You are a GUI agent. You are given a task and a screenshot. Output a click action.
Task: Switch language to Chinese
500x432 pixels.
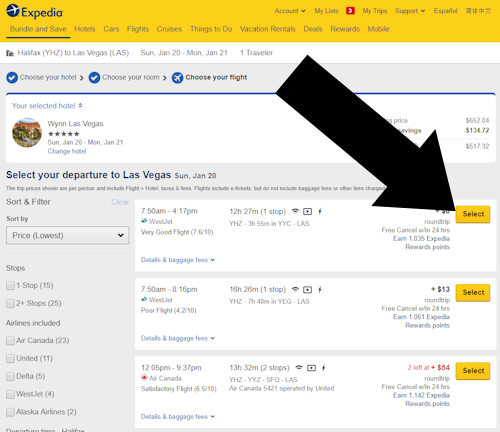tap(478, 11)
